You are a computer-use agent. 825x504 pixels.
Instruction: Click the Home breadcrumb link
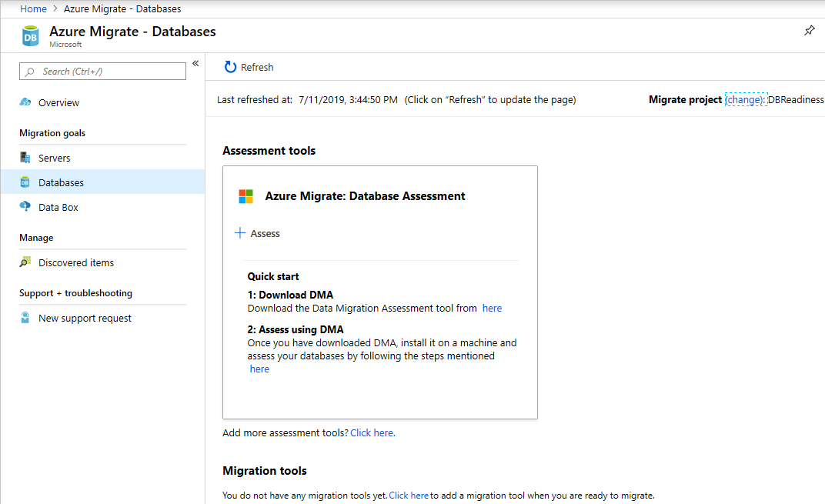(33, 9)
